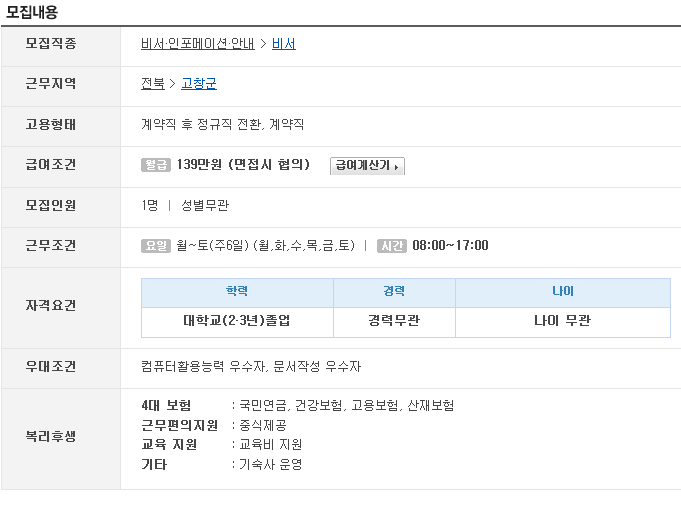Click the 139만원 salary text
The height and width of the screenshot is (506, 681).
tap(199, 165)
